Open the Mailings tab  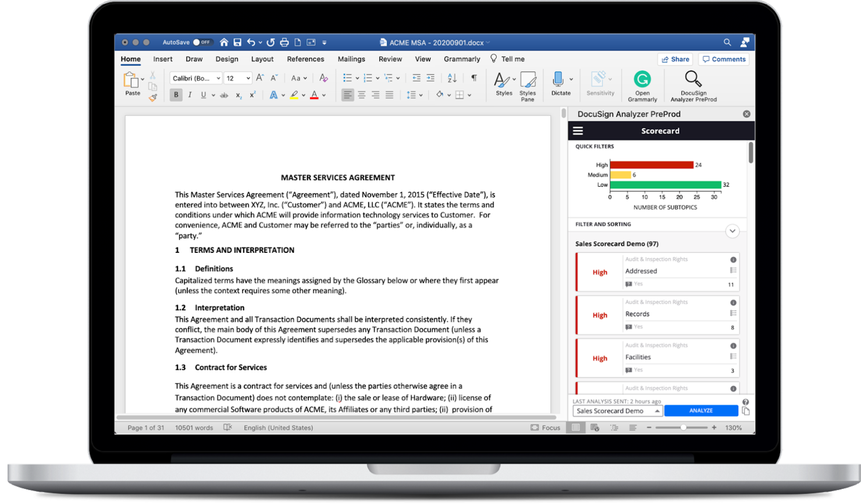coord(351,59)
